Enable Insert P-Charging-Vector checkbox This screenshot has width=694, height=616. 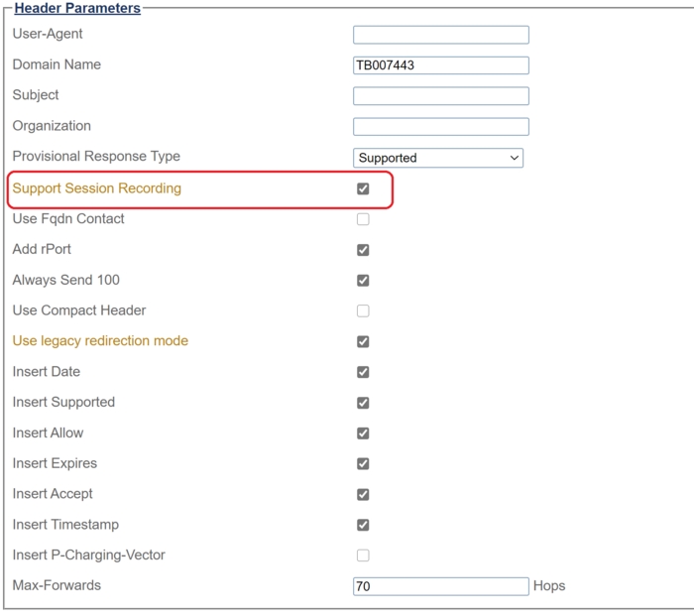tap(363, 555)
